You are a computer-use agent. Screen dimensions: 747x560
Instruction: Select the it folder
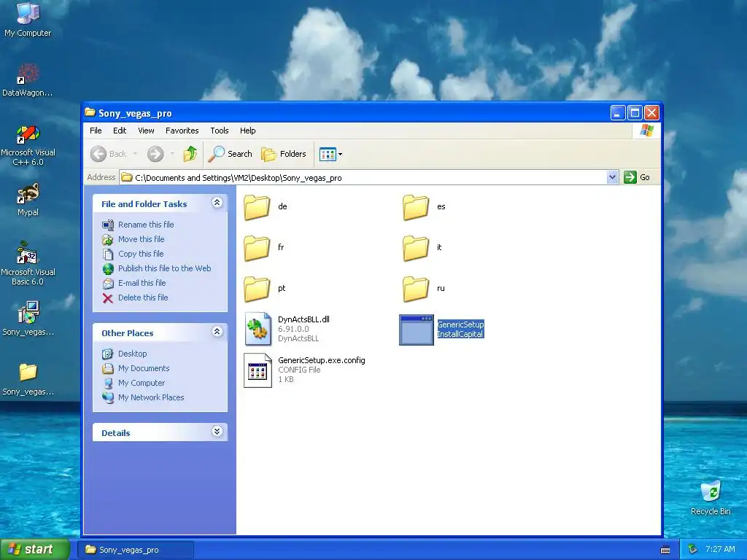click(416, 248)
